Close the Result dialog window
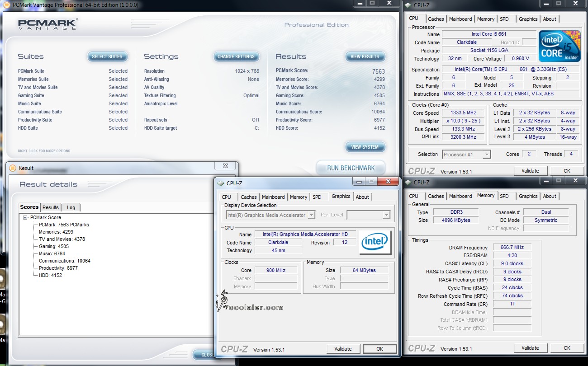The image size is (588, 366). (x=225, y=166)
